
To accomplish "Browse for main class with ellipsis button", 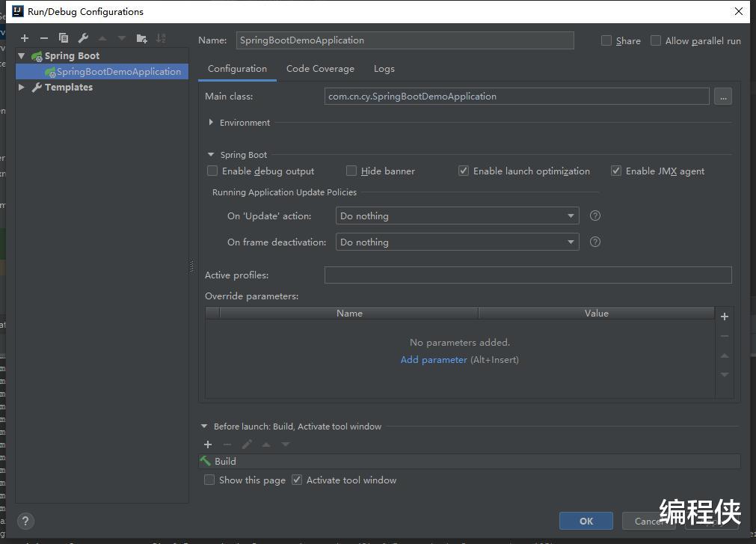I will (x=723, y=97).
